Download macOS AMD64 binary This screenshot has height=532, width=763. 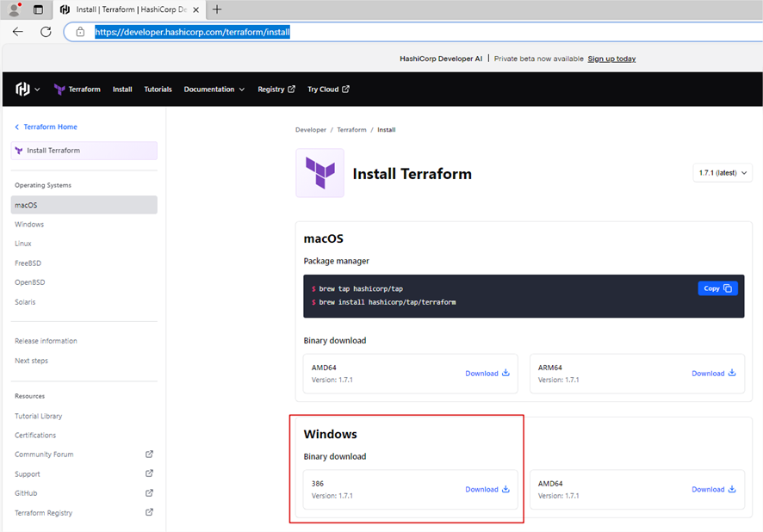point(487,374)
